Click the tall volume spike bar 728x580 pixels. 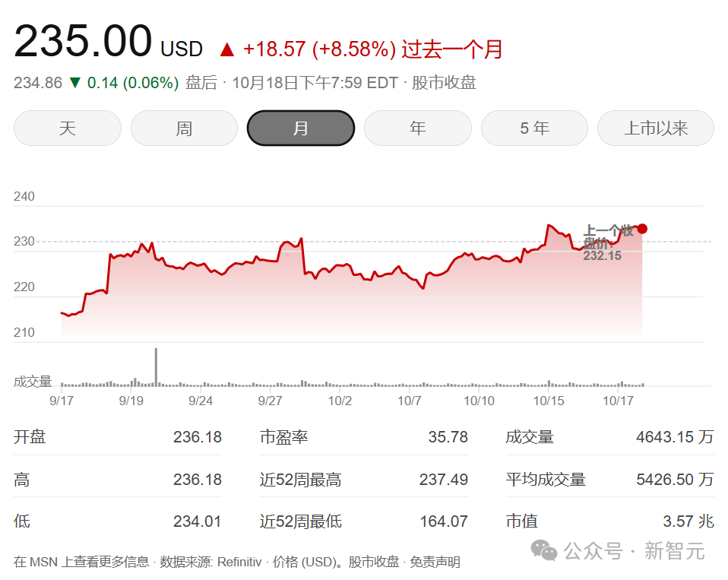point(156,367)
